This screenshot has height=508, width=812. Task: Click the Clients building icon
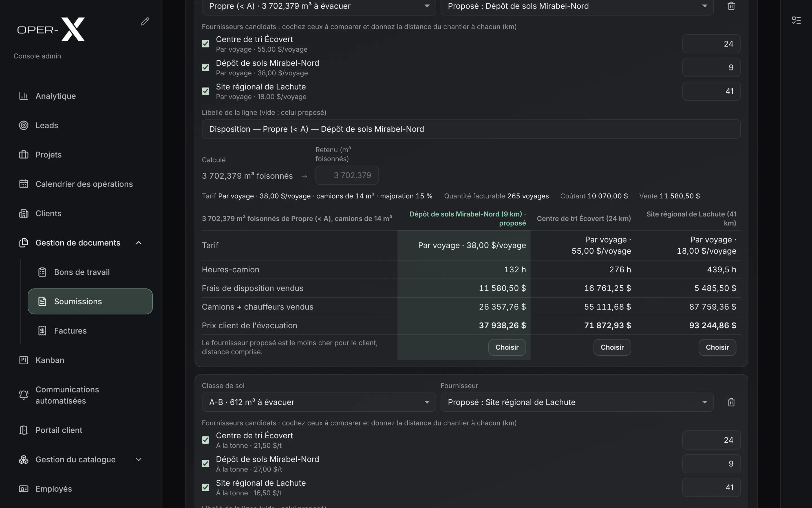[x=23, y=213]
